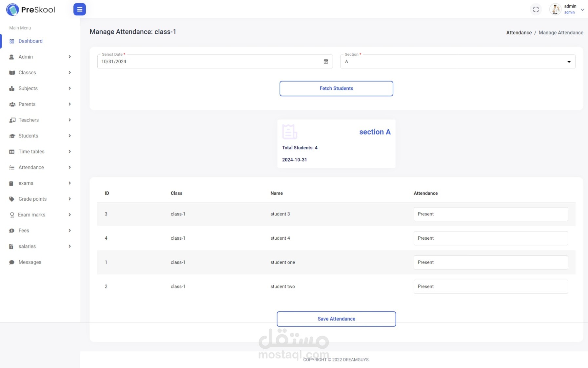Open the Dashboard menu item

(30, 41)
